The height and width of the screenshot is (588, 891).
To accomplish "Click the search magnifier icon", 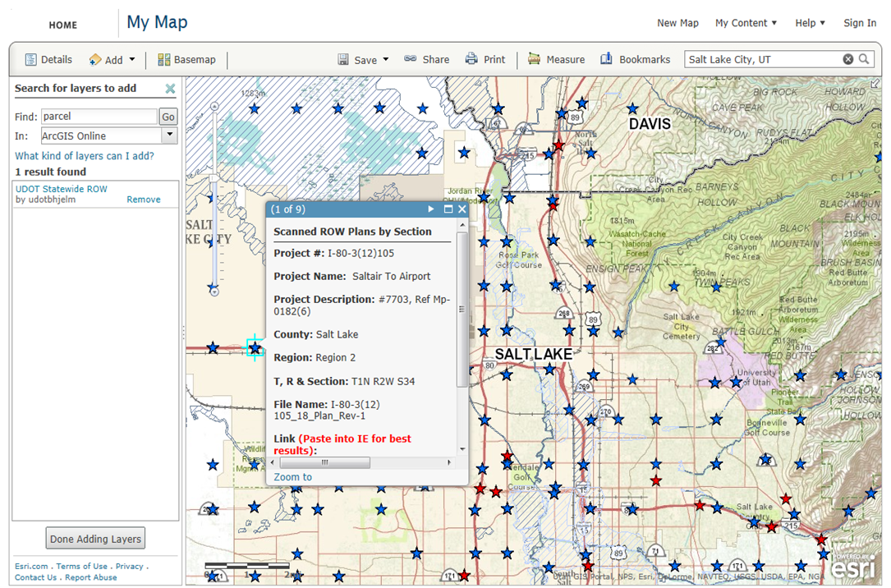I will click(864, 59).
